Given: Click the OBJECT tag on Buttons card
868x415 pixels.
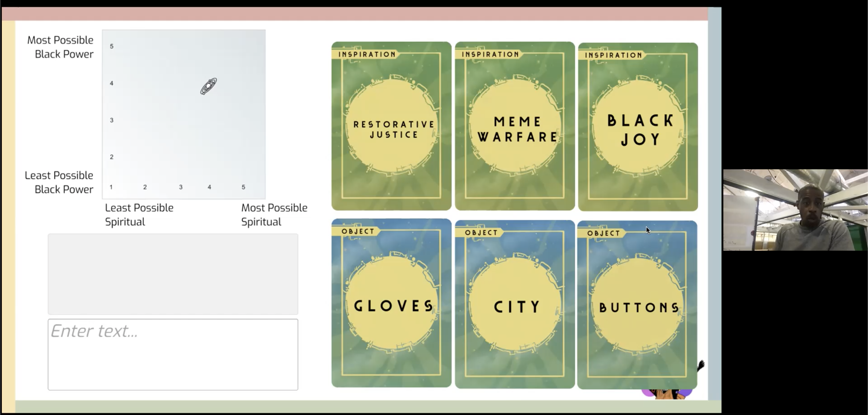Looking at the screenshot, I should pos(603,233).
